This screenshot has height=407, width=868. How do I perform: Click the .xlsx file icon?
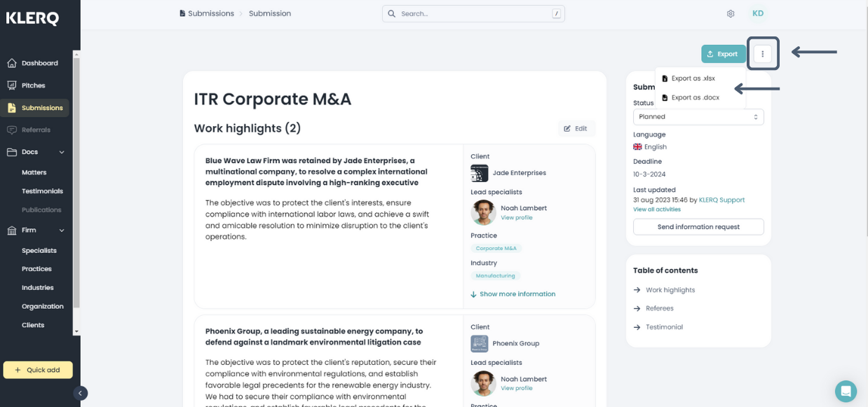coord(665,78)
